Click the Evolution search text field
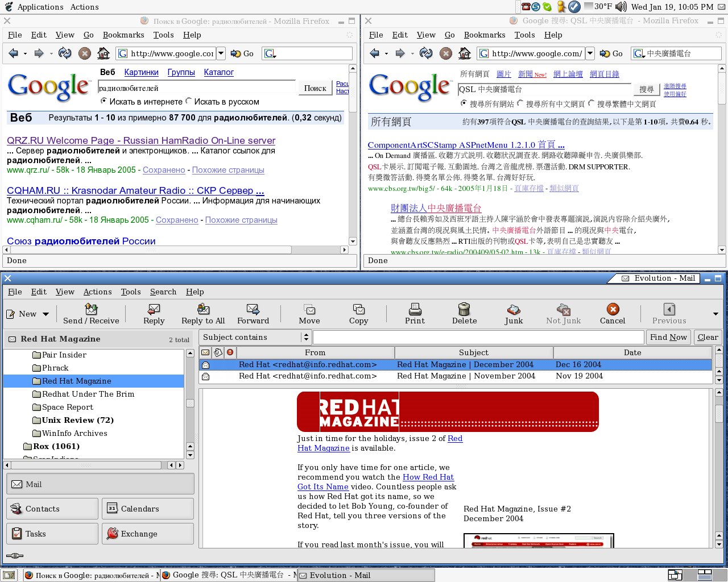 [x=478, y=337]
